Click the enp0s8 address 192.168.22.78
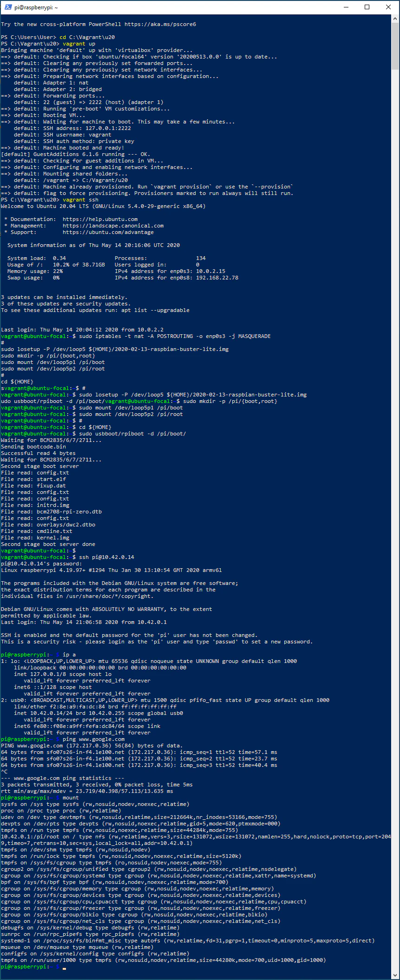Viewport: 400px width, 980px height. coord(217,278)
